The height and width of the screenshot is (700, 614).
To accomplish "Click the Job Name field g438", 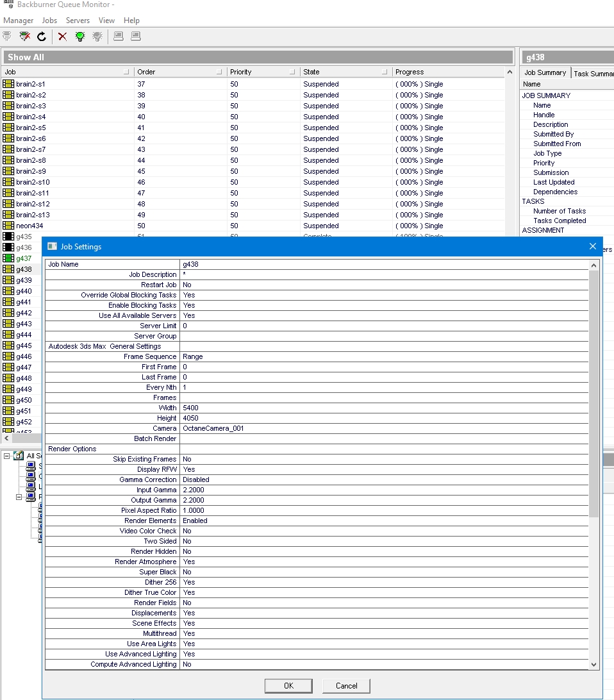I will pyautogui.click(x=384, y=264).
